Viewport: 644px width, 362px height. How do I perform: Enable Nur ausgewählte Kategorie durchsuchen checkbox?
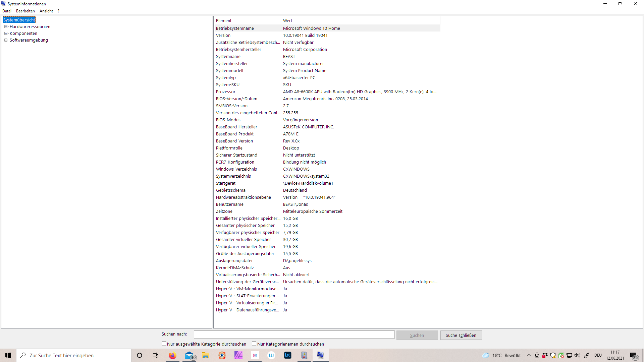coord(164,344)
